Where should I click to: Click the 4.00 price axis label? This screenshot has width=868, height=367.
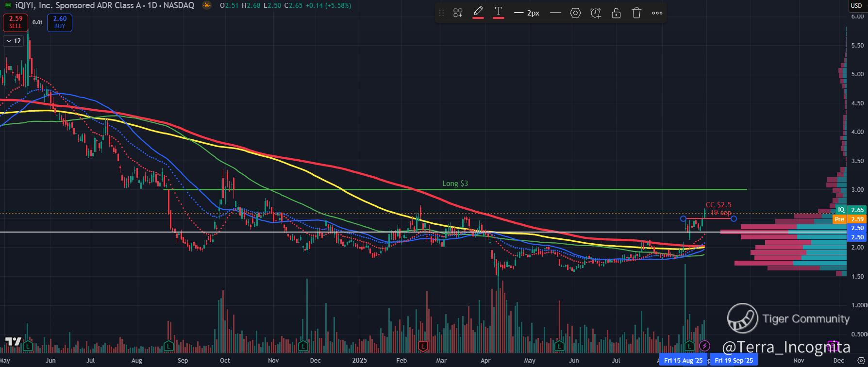tap(857, 132)
